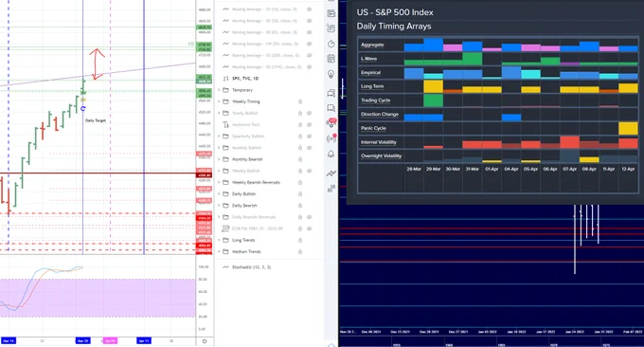
Task: Click the lock icon on Weekly Timing row
Action: tap(300, 101)
